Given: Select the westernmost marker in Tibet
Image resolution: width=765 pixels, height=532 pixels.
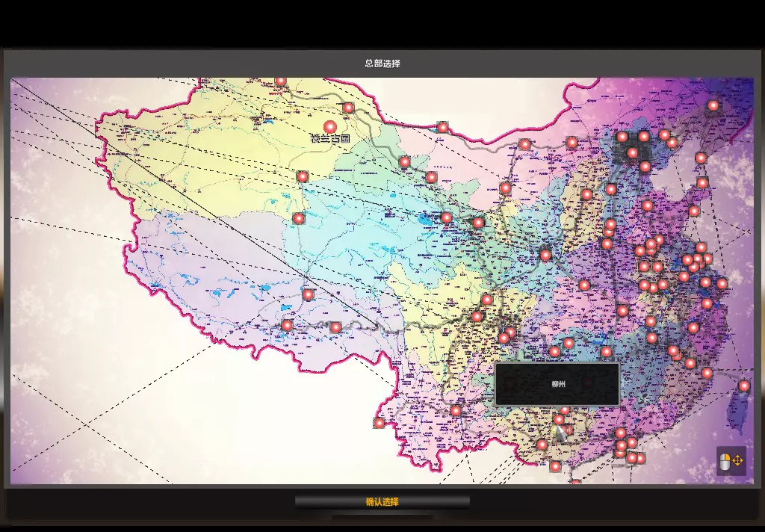Looking at the screenshot, I should 288,326.
